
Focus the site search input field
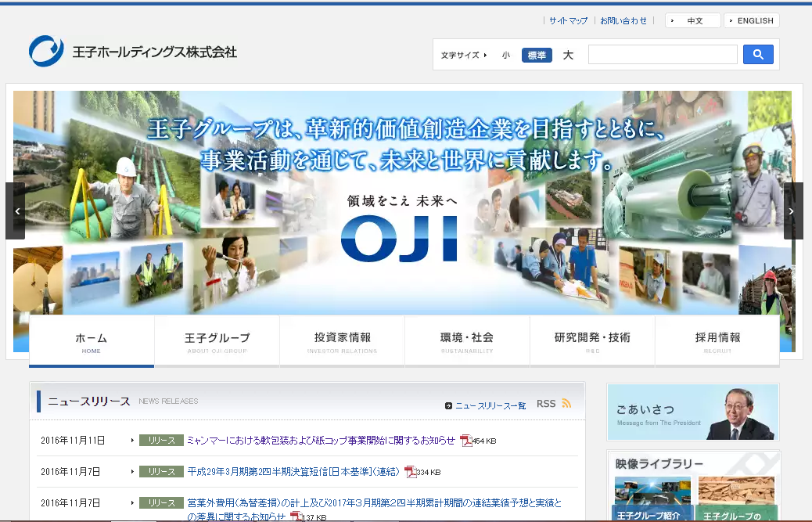pyautogui.click(x=663, y=54)
